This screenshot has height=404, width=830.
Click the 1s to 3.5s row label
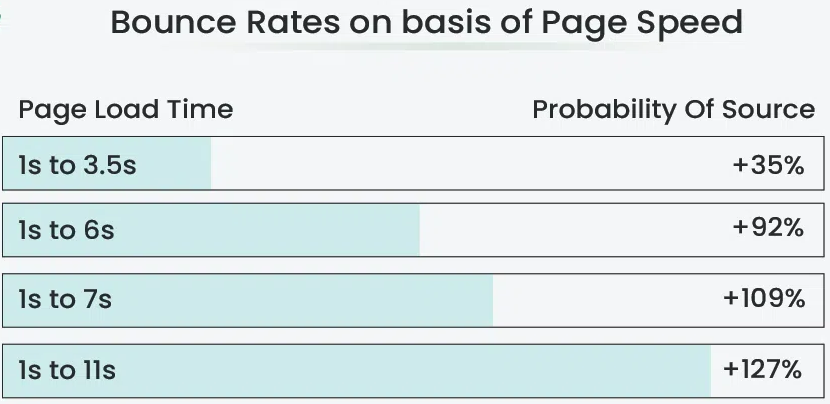pos(77,165)
